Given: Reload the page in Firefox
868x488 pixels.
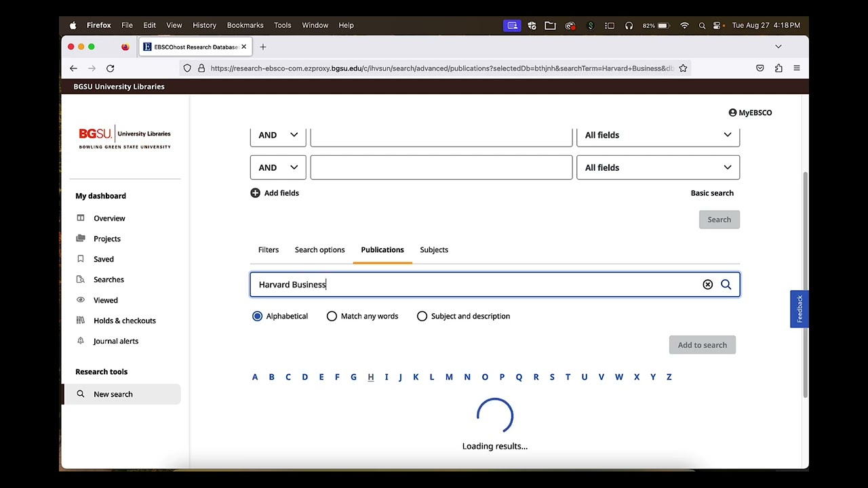Looking at the screenshot, I should [110, 68].
